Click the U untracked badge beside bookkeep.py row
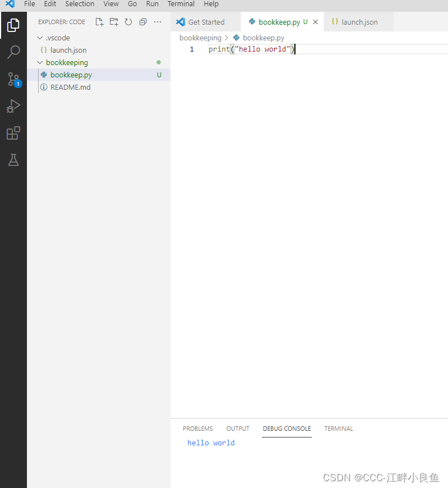This screenshot has height=488, width=448. click(159, 75)
